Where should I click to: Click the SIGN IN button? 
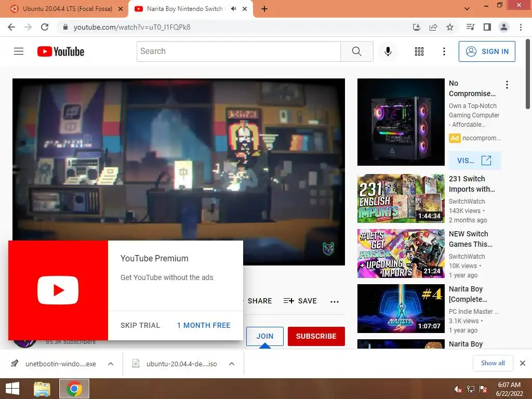coord(487,51)
